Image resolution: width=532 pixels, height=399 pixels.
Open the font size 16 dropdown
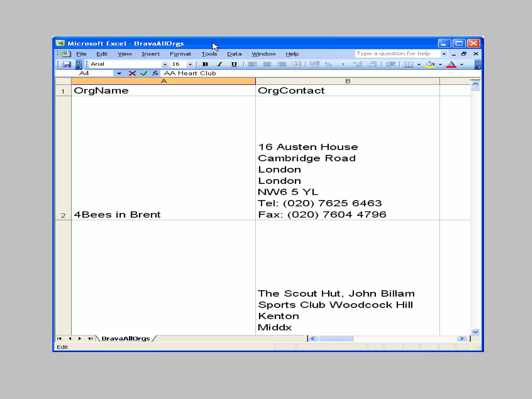pyautogui.click(x=190, y=64)
